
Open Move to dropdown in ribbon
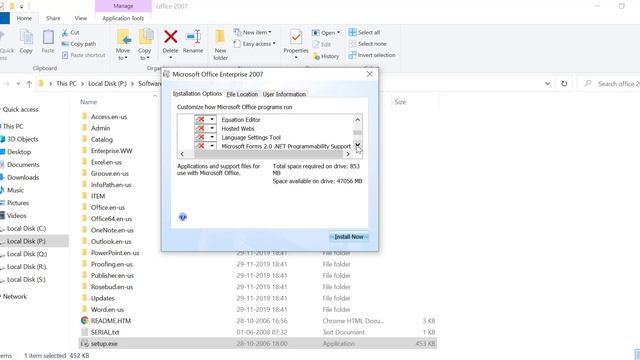point(123,54)
